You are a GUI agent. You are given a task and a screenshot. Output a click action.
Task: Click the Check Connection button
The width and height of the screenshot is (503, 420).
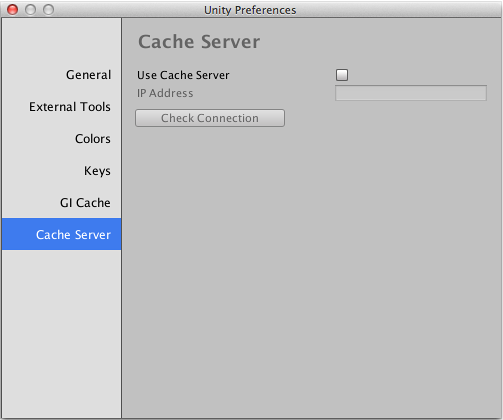210,118
